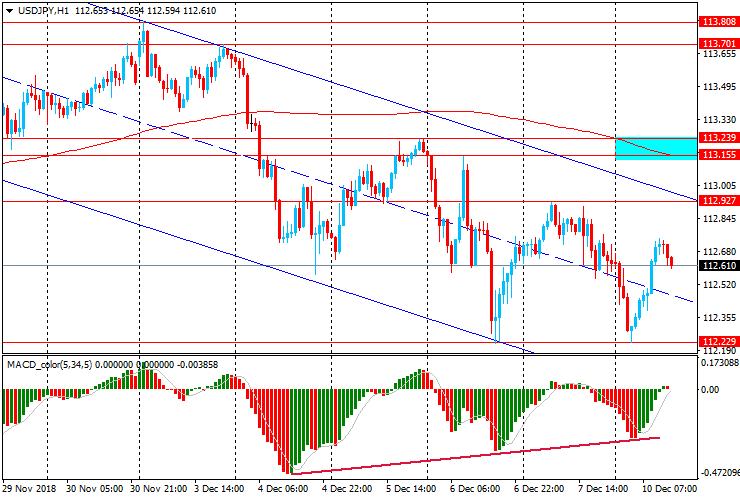Select the 112.229 red price label

coord(719,341)
